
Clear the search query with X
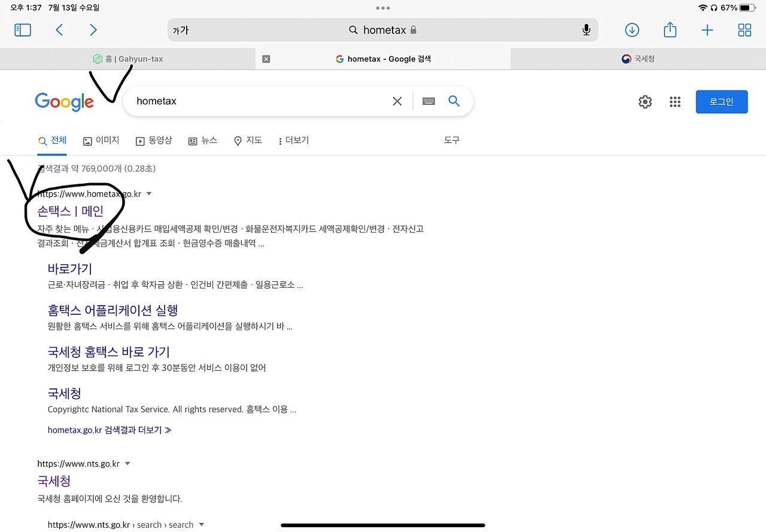point(397,101)
